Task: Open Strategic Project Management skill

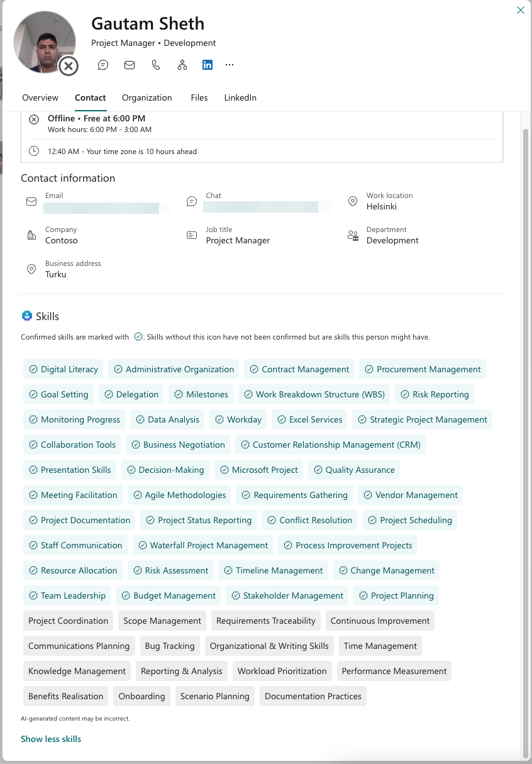Action: click(423, 419)
